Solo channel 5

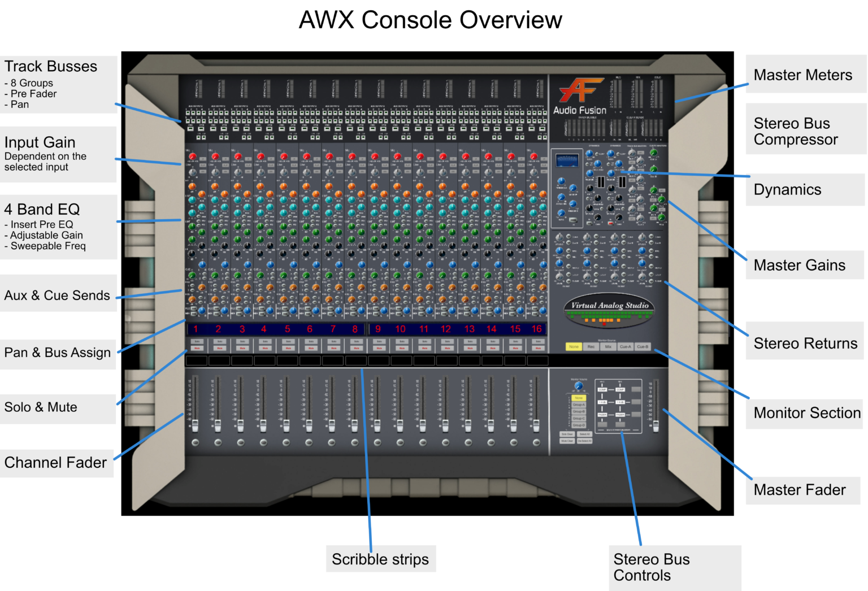tap(288, 341)
